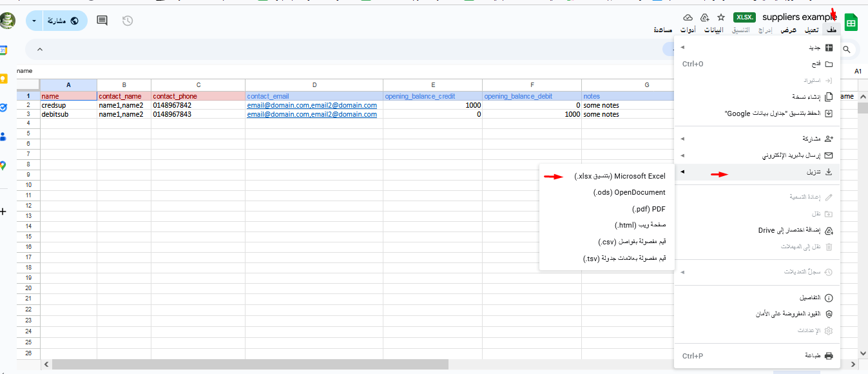Image resolution: width=868 pixels, height=374 pixels.
Task: Expand the مشاركة submenu in File menu
Action: (683, 139)
